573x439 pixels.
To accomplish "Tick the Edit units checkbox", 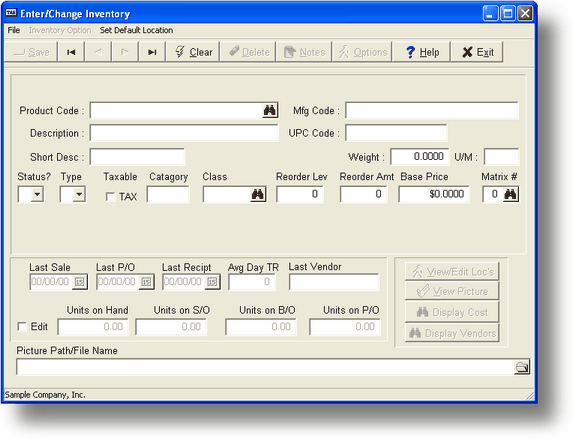I will [x=22, y=326].
